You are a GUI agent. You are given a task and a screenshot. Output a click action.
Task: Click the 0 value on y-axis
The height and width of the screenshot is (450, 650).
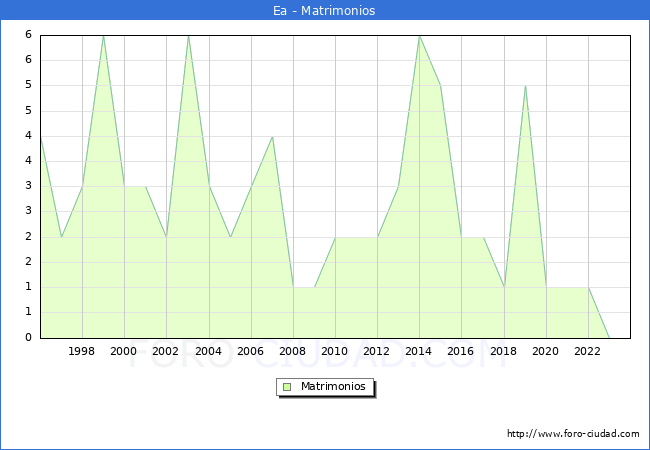[29, 338]
